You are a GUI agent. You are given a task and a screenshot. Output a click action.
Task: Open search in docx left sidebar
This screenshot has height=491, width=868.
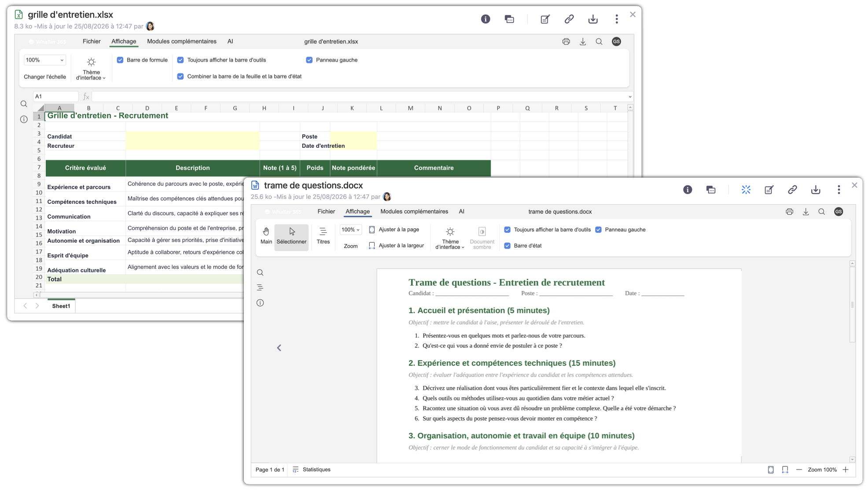(260, 272)
